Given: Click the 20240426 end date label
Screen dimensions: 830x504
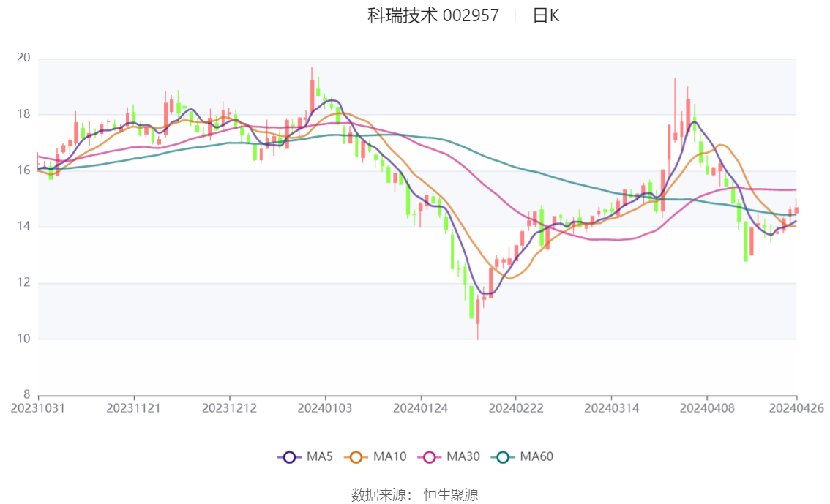Looking at the screenshot, I should [x=796, y=408].
